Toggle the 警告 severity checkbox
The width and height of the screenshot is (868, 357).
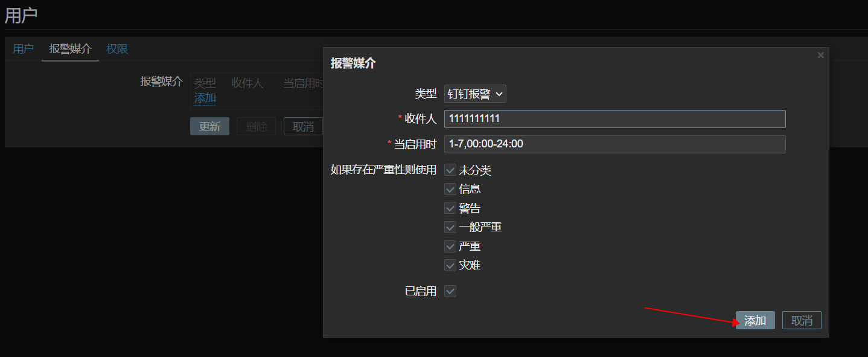450,208
